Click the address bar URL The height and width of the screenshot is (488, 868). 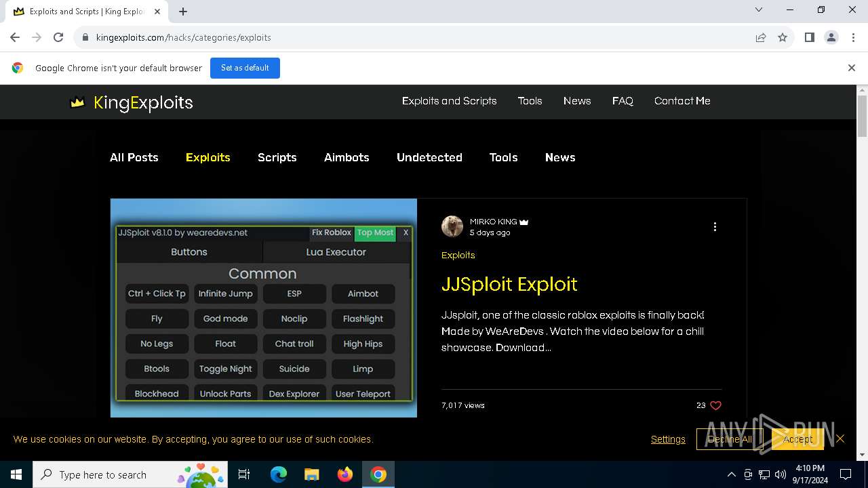click(x=184, y=37)
